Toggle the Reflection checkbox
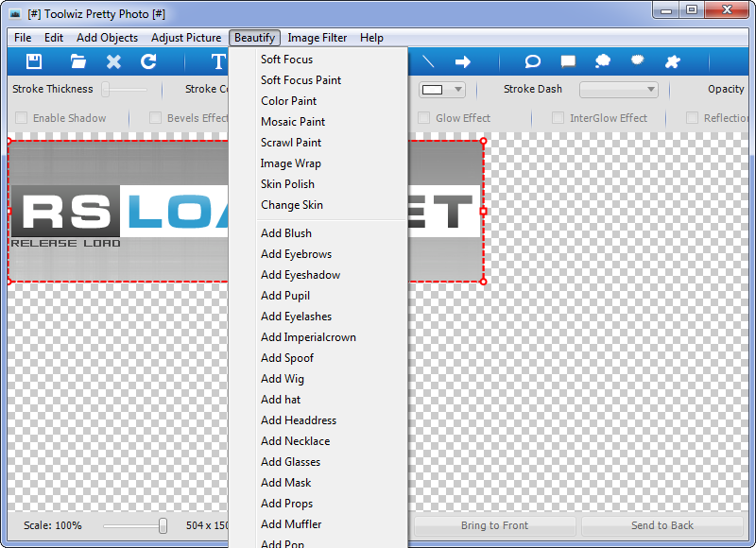This screenshot has height=548, width=756. 692,117
